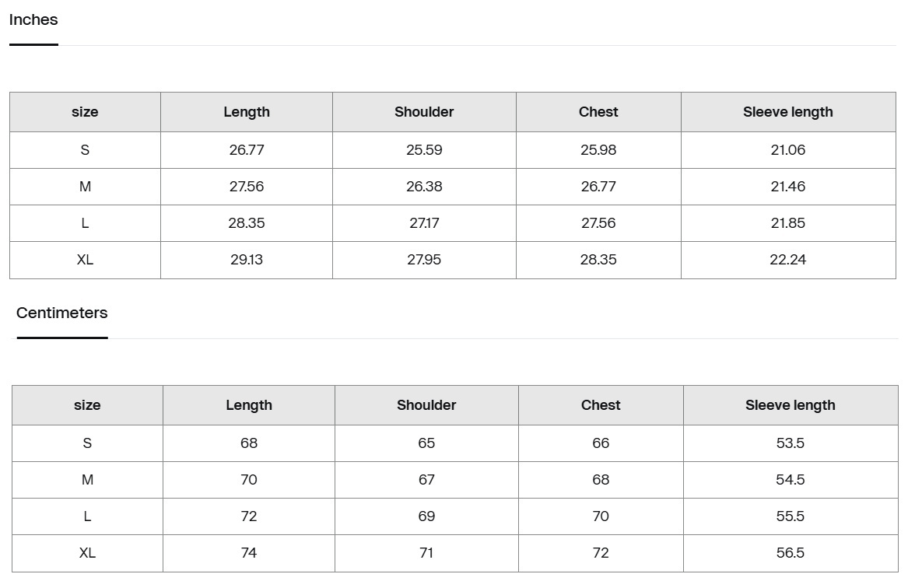
Task: Select the 29.13 length cell
Action: 247,260
